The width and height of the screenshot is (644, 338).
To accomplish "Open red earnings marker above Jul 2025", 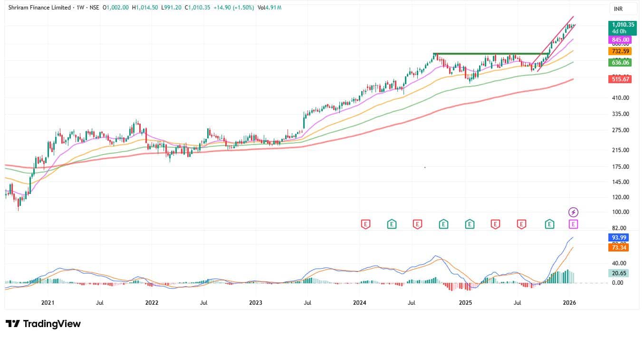I will [x=522, y=224].
